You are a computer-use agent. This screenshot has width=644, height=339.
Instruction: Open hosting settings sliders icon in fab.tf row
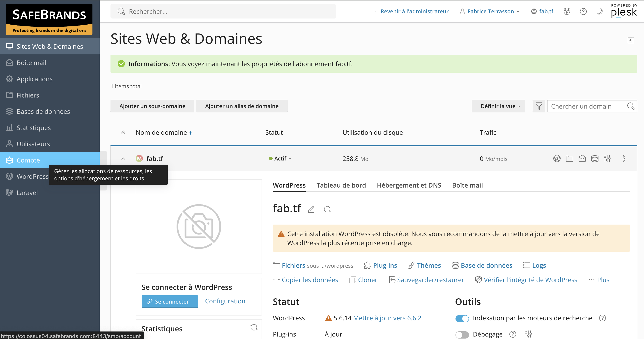[x=607, y=159]
